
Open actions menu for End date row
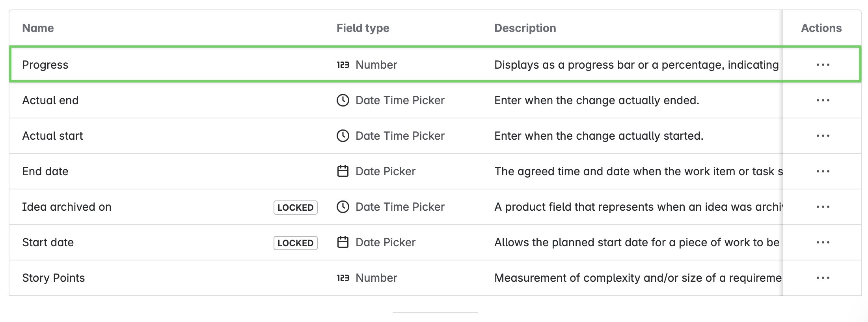coord(823,171)
